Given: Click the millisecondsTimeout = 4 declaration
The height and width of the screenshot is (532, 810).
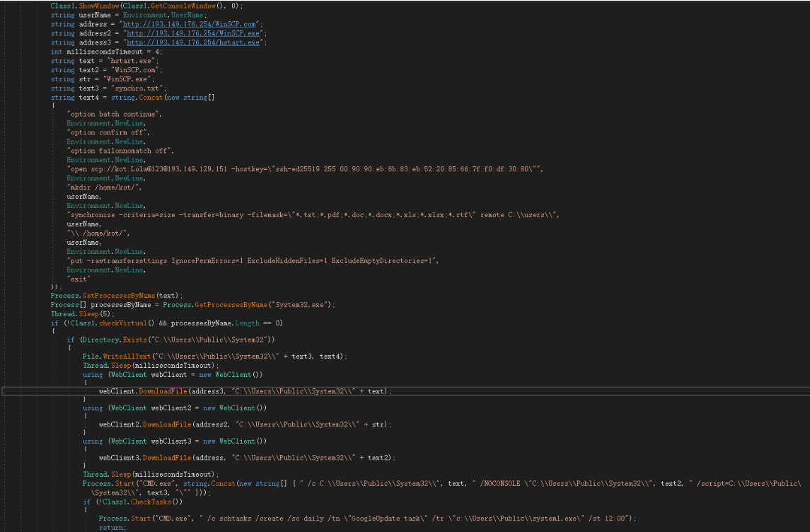Looking at the screenshot, I should tap(106, 52).
